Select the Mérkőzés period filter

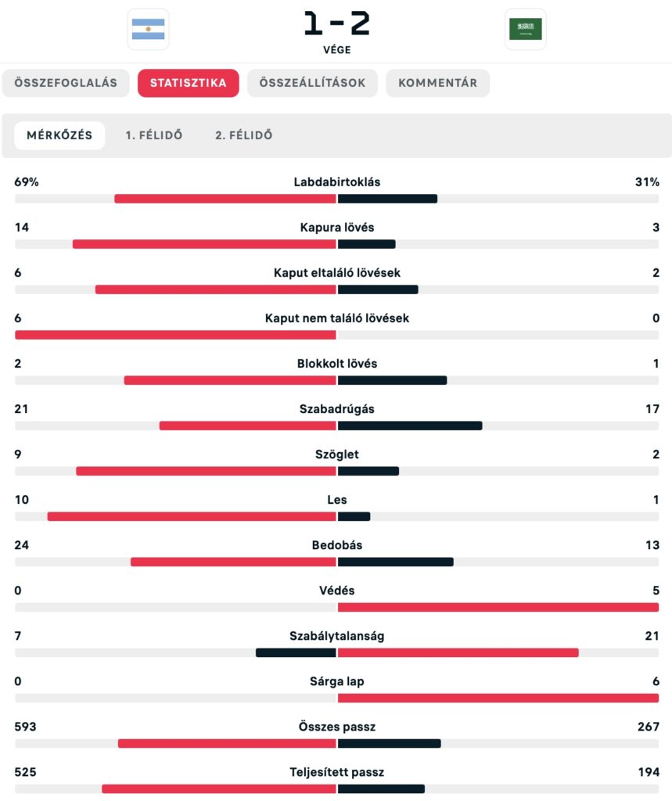click(59, 135)
